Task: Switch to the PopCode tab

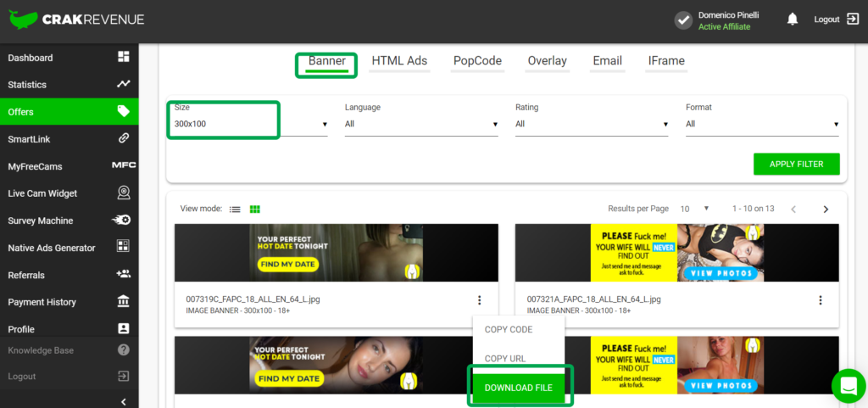Action: coord(477,61)
